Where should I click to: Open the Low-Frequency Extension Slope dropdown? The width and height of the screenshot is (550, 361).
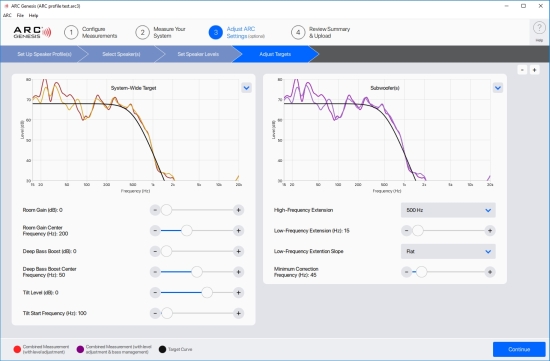pyautogui.click(x=448, y=251)
